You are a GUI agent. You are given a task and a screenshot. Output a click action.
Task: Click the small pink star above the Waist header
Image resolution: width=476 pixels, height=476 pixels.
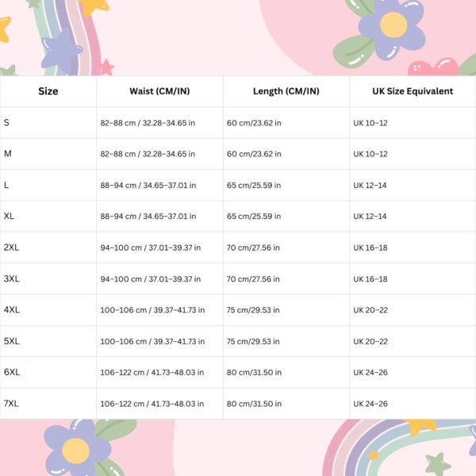pyautogui.click(x=106, y=67)
